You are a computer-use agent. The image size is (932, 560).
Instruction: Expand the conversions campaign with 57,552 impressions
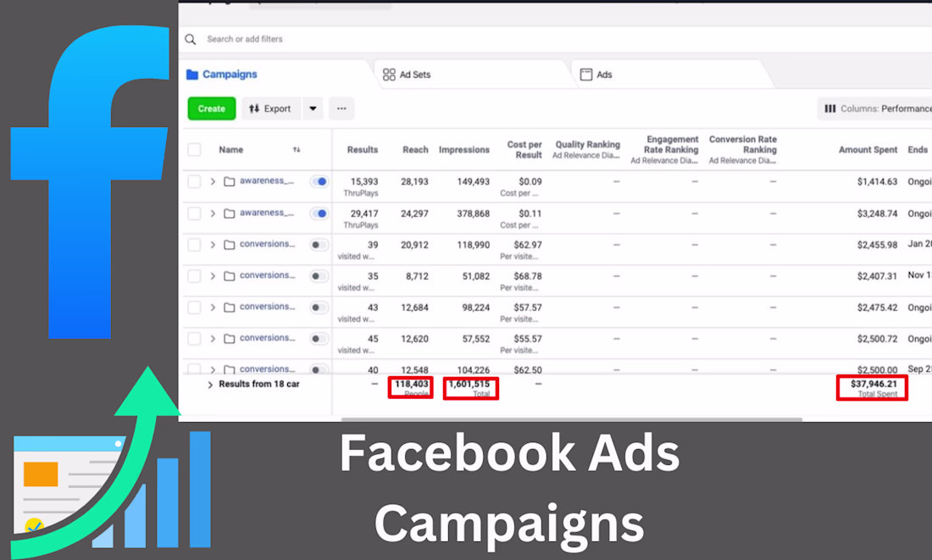pyautogui.click(x=213, y=339)
